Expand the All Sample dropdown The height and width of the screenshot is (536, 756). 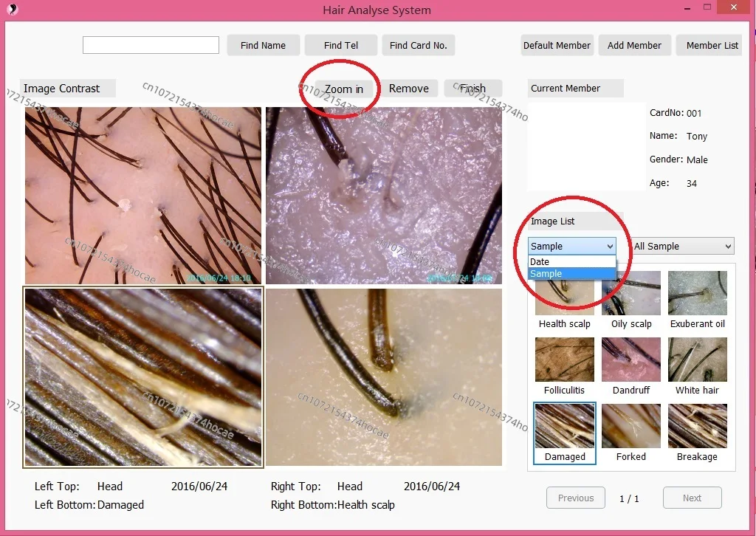pyautogui.click(x=683, y=247)
